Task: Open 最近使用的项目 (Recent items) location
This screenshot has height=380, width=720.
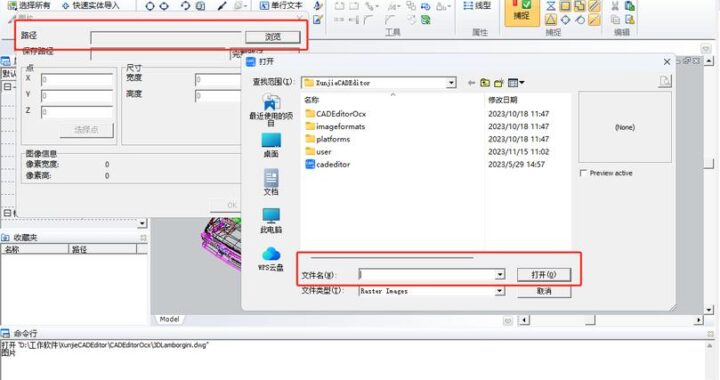Action: (271, 109)
